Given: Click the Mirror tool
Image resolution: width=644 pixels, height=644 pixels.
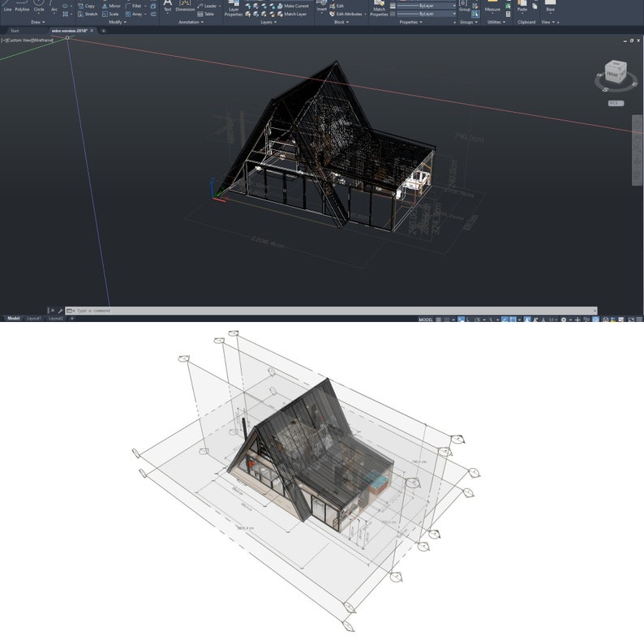Looking at the screenshot, I should click(111, 6).
